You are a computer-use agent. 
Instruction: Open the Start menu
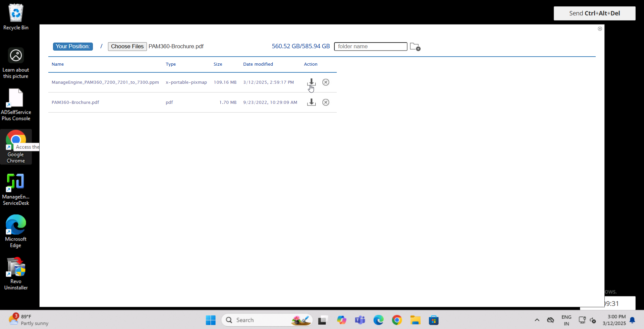click(210, 320)
